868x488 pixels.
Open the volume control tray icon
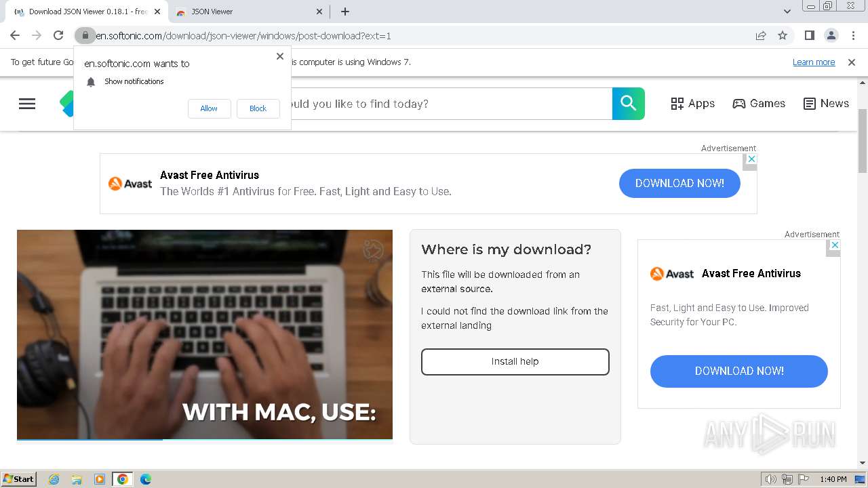[x=771, y=479]
